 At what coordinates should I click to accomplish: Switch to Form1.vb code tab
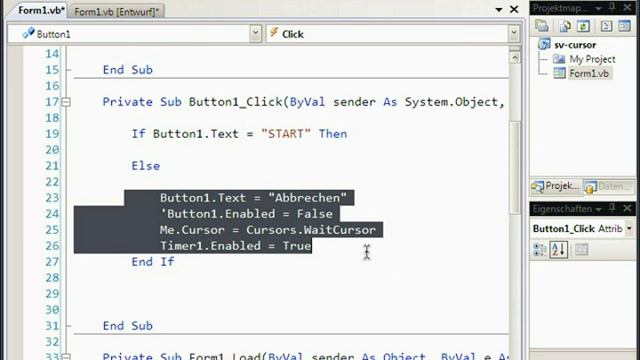41,11
